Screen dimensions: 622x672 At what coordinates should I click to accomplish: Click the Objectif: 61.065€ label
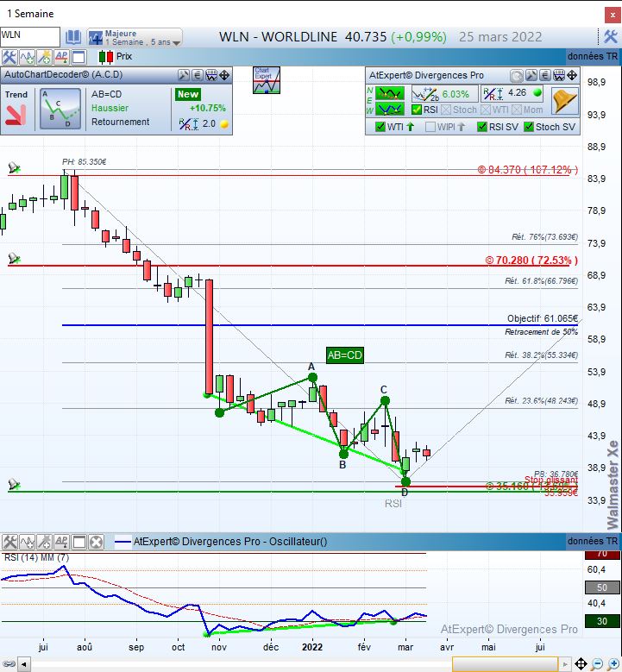pyautogui.click(x=543, y=318)
